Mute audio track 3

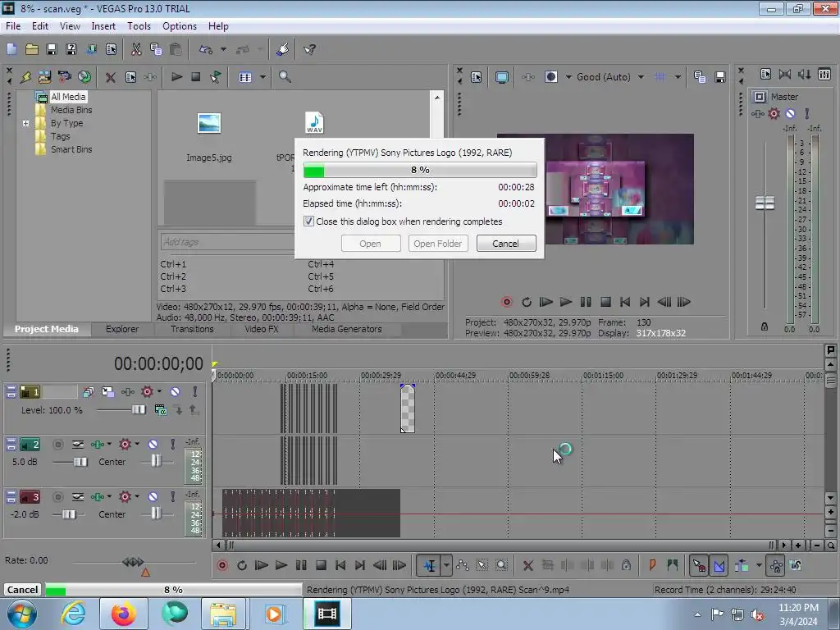click(153, 496)
